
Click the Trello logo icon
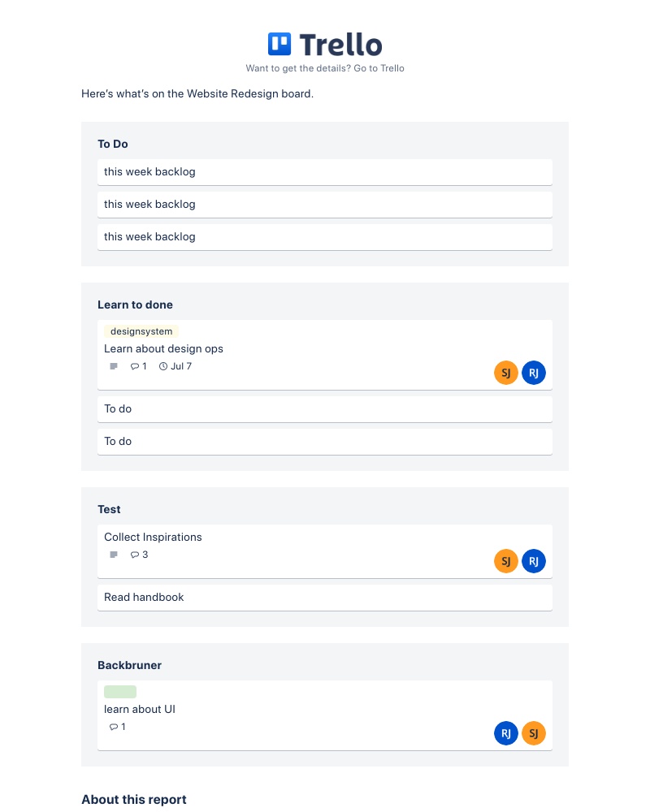279,44
